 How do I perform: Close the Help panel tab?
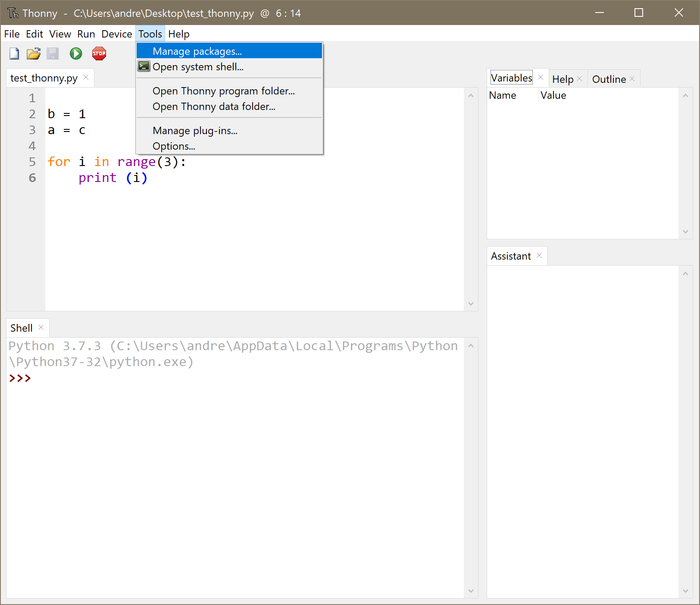[579, 78]
